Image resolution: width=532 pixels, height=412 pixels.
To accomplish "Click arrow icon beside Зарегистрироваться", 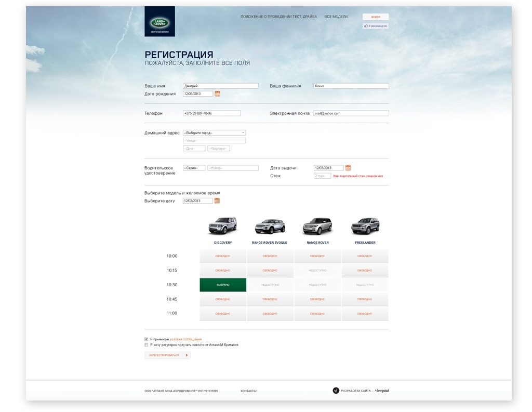I will pyautogui.click(x=187, y=355).
